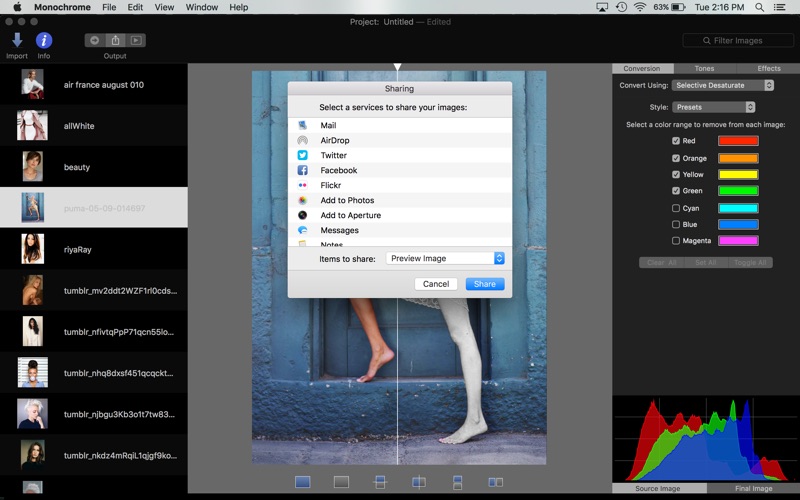Click the Share button in dialog
The width and height of the screenshot is (800, 500).
coord(485,284)
